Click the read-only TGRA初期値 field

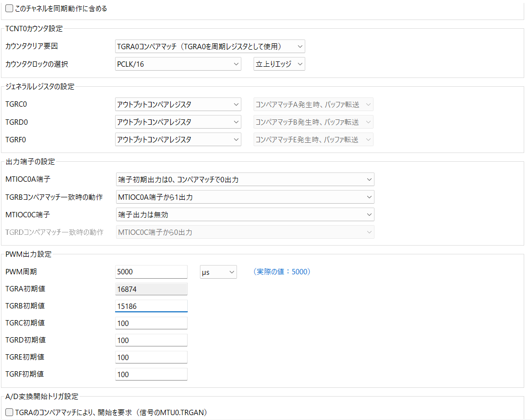click(x=151, y=289)
